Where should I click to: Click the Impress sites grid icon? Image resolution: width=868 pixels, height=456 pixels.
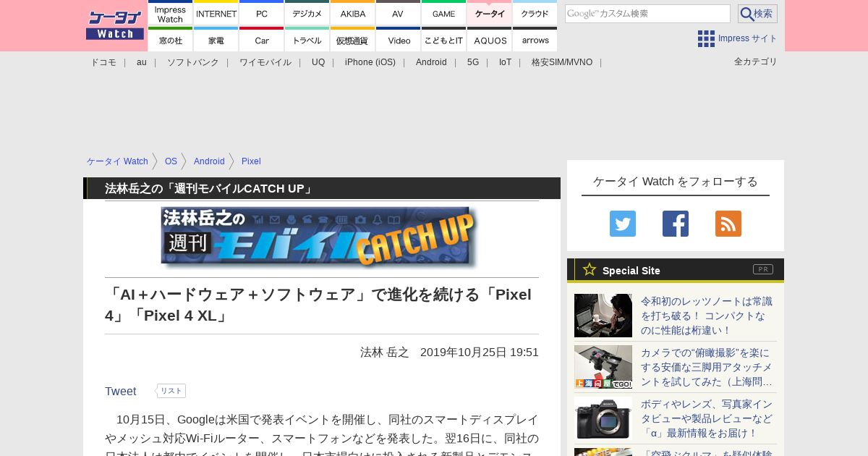(x=706, y=38)
